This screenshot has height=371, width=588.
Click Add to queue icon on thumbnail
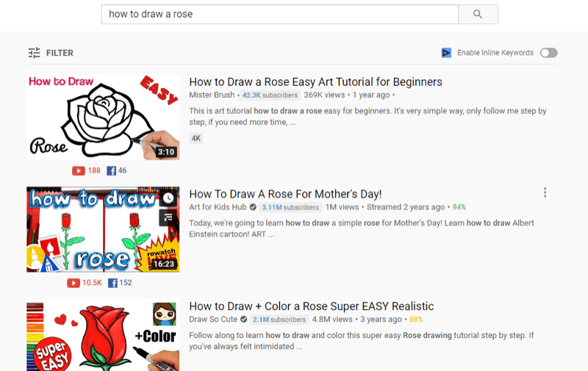[x=168, y=217]
